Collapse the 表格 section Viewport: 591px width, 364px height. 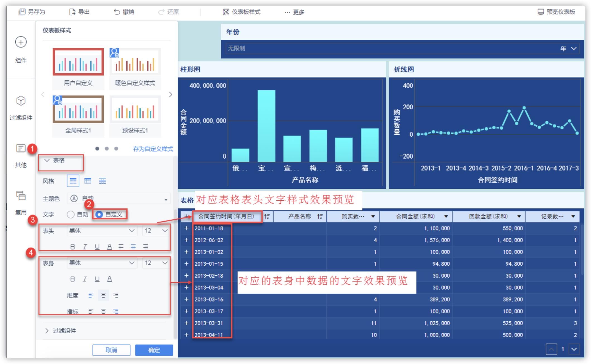[x=47, y=160]
